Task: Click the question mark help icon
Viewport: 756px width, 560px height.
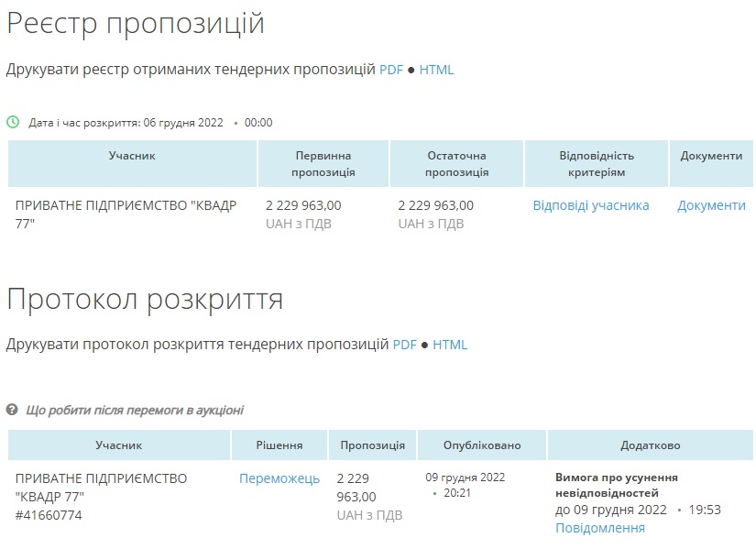Action: click(13, 410)
